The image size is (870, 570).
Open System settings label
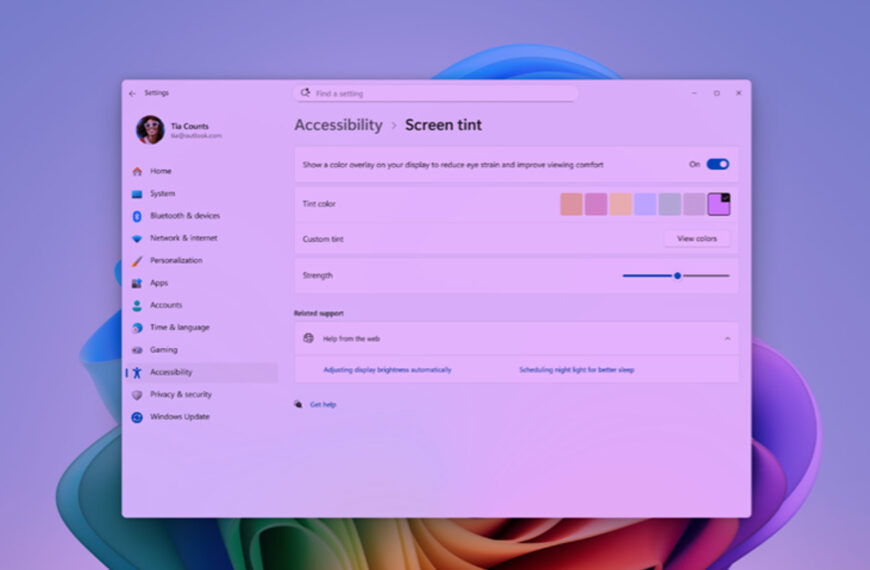(163, 193)
